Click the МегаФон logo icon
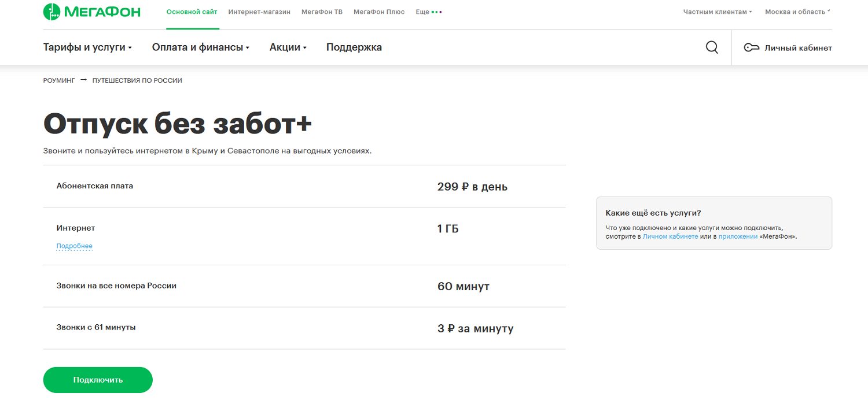868x404 pixels. coord(52,11)
